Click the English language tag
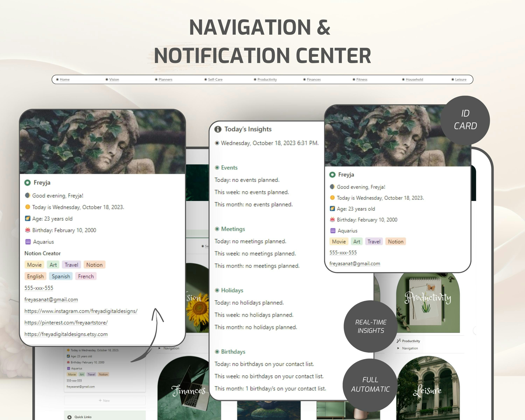This screenshot has width=525, height=420. point(35,276)
